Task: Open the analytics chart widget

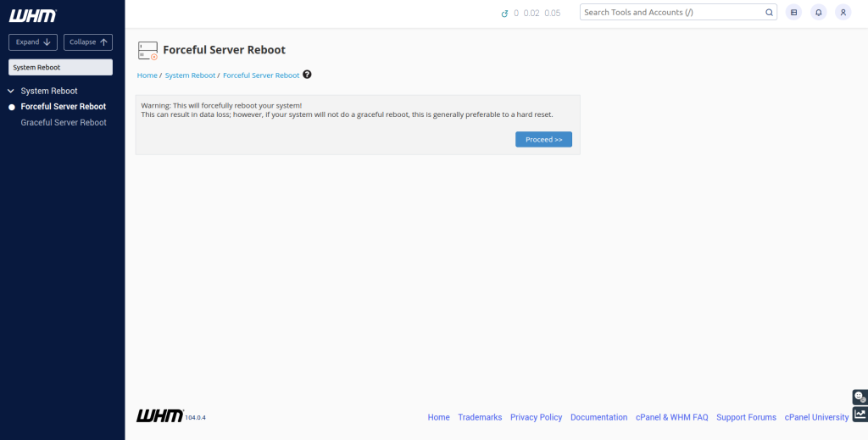Action: pos(860,415)
